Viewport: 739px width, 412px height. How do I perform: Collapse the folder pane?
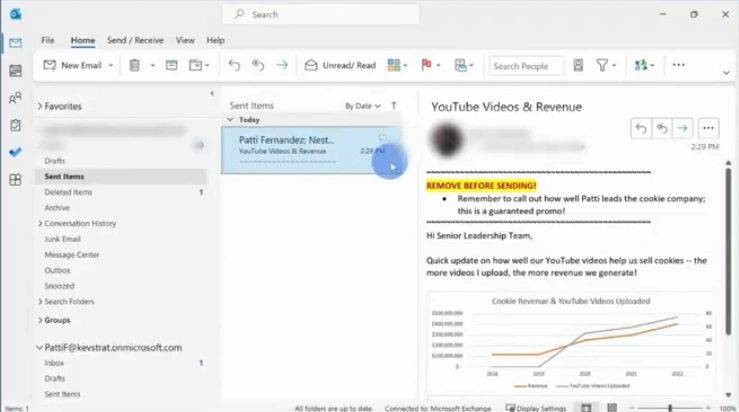212,93
